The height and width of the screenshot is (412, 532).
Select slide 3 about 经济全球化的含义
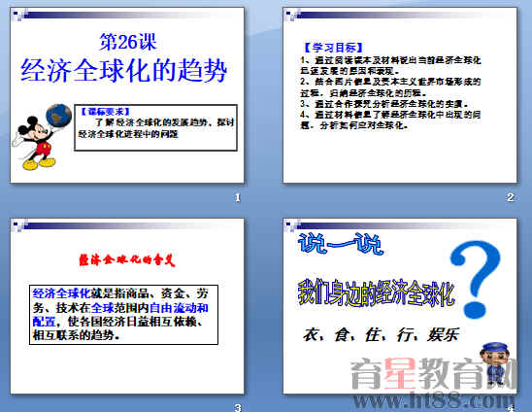pos(127,306)
